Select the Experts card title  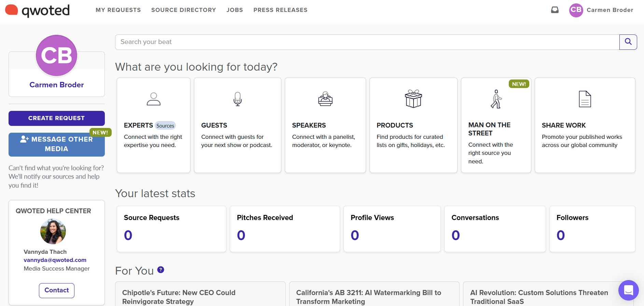point(138,125)
